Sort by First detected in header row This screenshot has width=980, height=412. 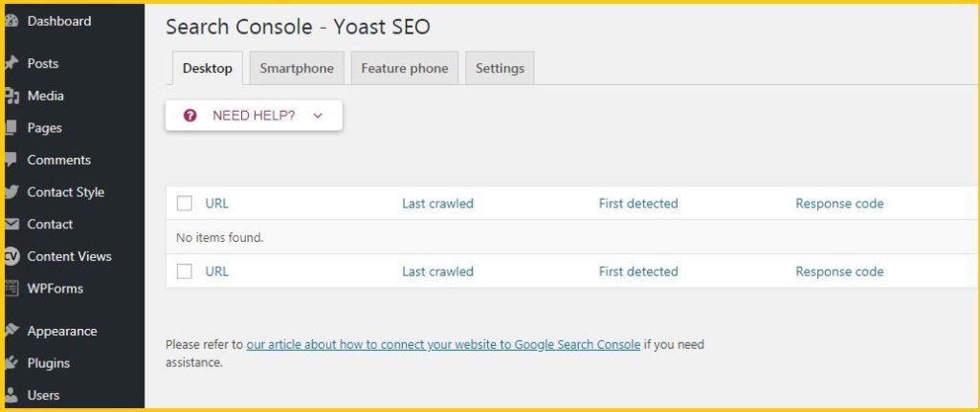click(638, 204)
